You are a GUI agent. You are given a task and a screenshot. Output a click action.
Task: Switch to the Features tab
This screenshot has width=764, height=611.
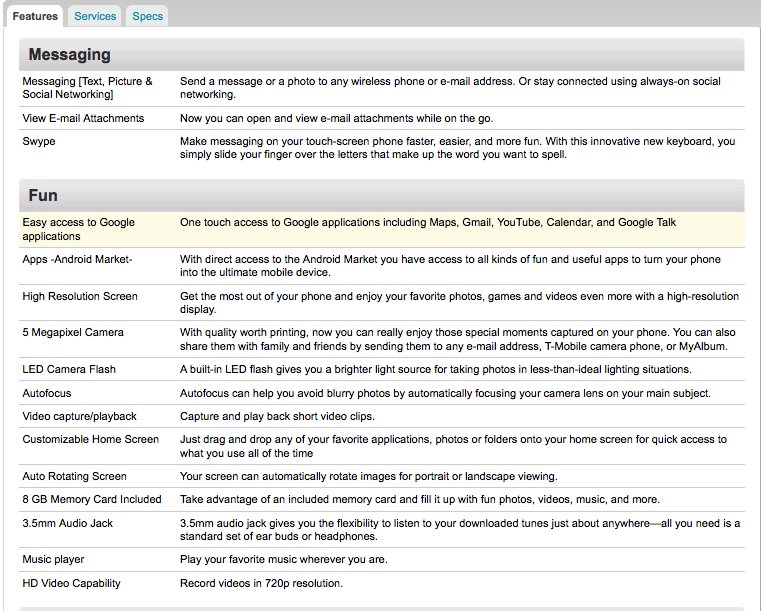(x=35, y=16)
